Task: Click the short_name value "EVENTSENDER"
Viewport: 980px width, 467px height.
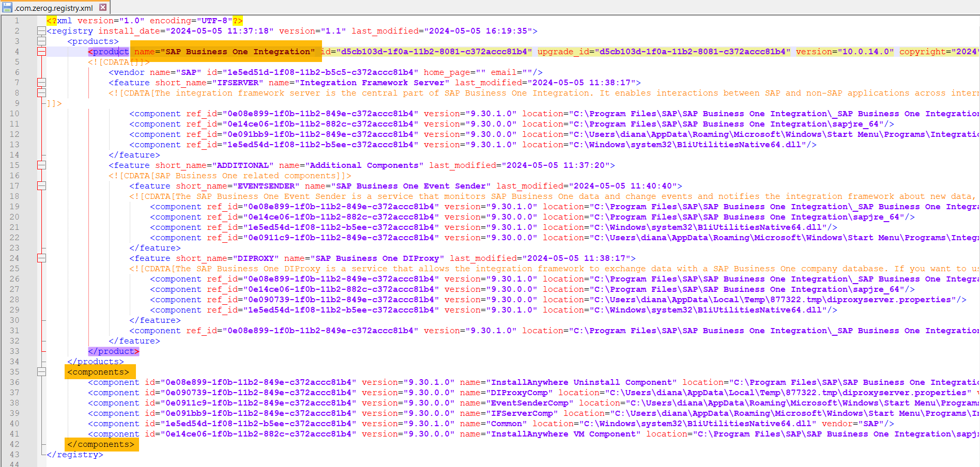Action: (266, 186)
